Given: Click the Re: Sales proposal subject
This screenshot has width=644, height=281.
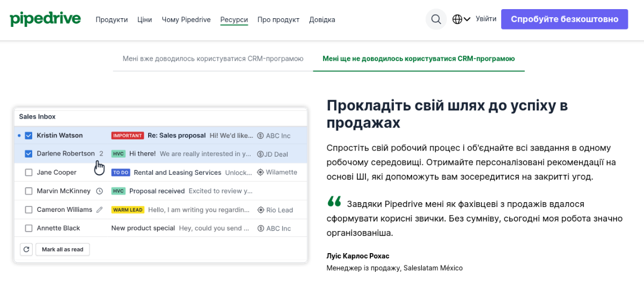Looking at the screenshot, I should (177, 135).
